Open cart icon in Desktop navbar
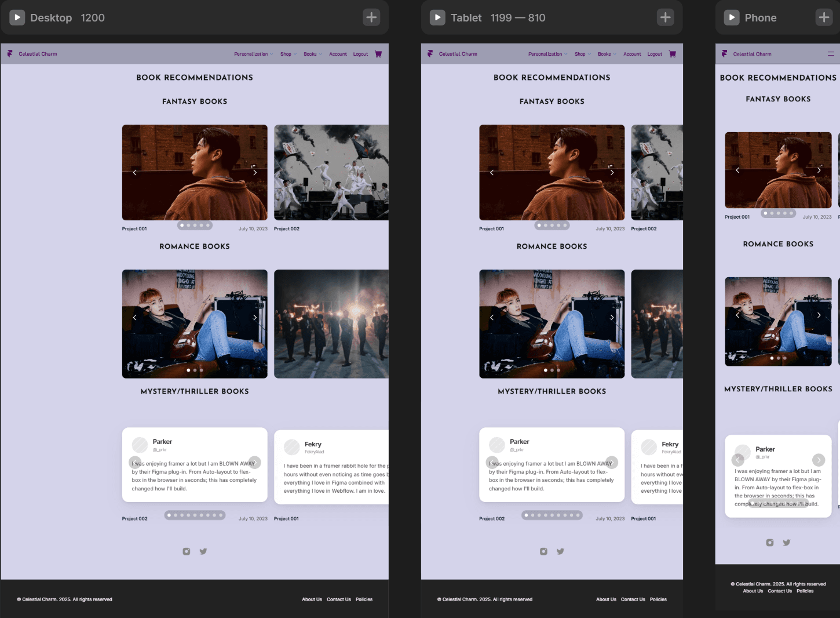840x618 pixels. [378, 54]
